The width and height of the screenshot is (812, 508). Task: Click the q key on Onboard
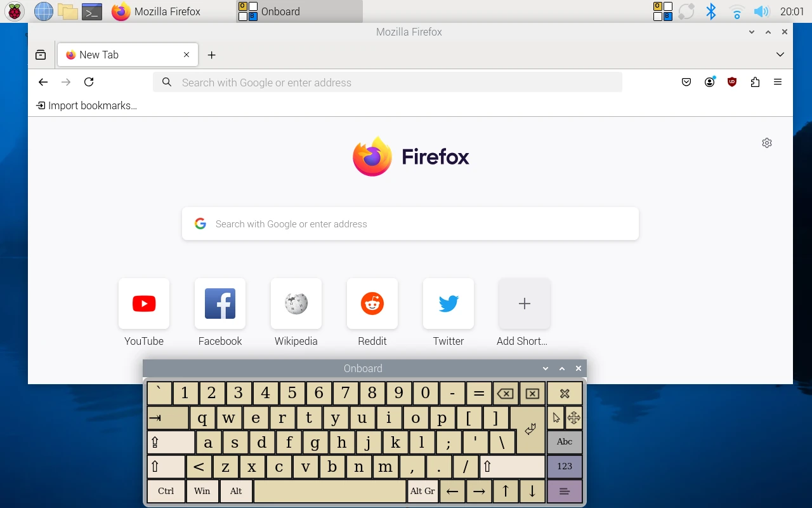(x=202, y=418)
